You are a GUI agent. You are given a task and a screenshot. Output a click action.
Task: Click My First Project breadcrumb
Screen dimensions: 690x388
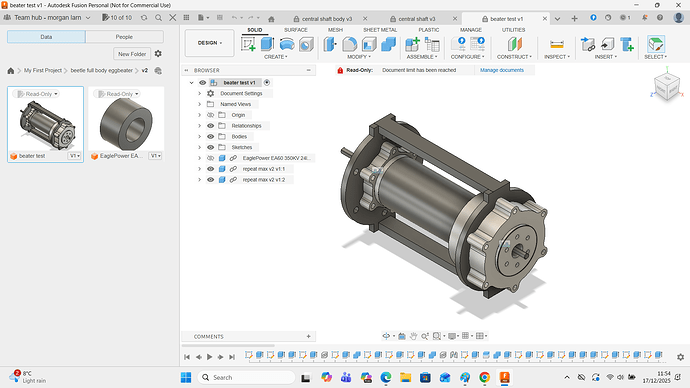pos(43,70)
